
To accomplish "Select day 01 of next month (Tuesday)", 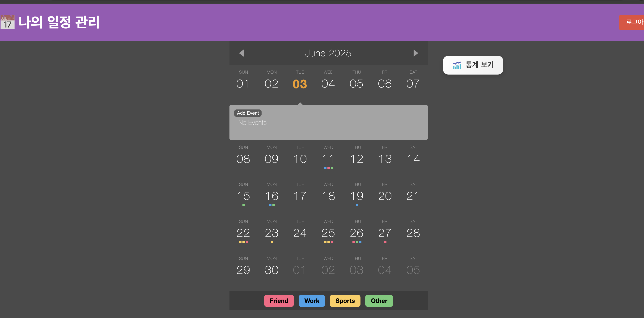I will 300,270.
